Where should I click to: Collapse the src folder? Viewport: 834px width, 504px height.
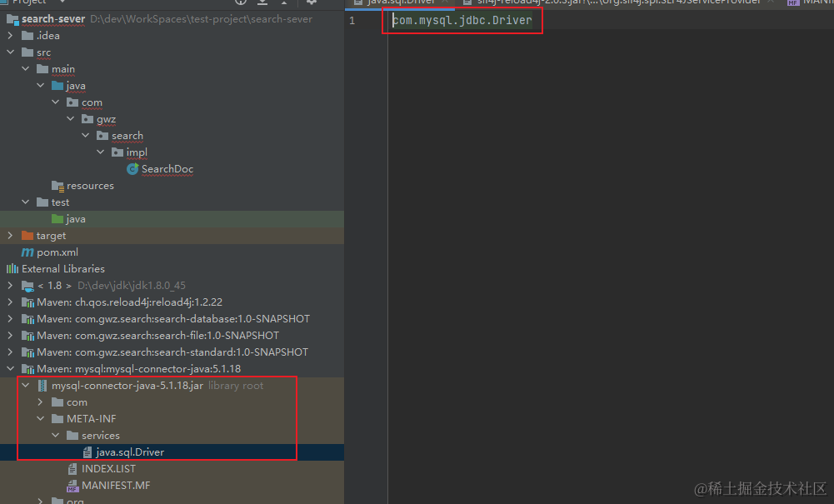(x=10, y=52)
